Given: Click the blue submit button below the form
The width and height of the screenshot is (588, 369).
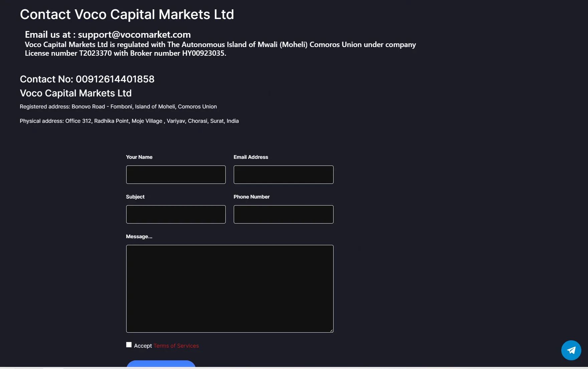Looking at the screenshot, I should (161, 364).
